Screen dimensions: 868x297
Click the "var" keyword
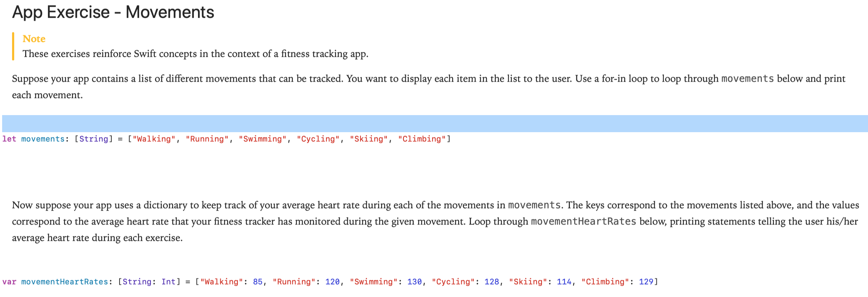pos(9,282)
